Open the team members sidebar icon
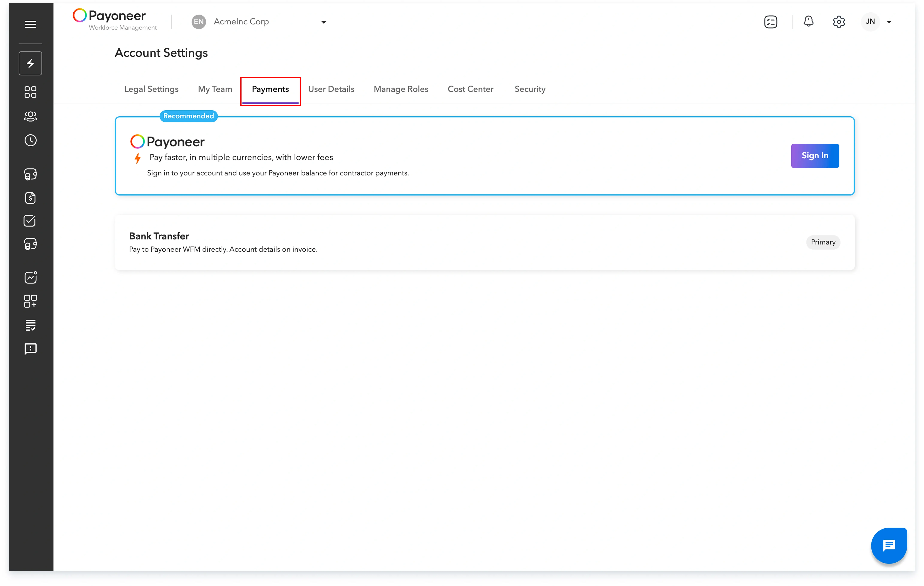The image size is (924, 586). coord(30,116)
